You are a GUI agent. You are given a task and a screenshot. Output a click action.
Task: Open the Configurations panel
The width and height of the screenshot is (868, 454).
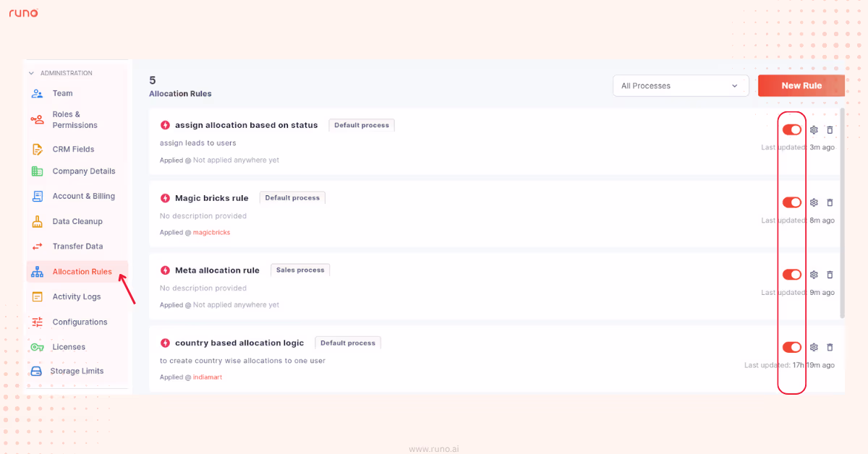[x=38, y=321]
